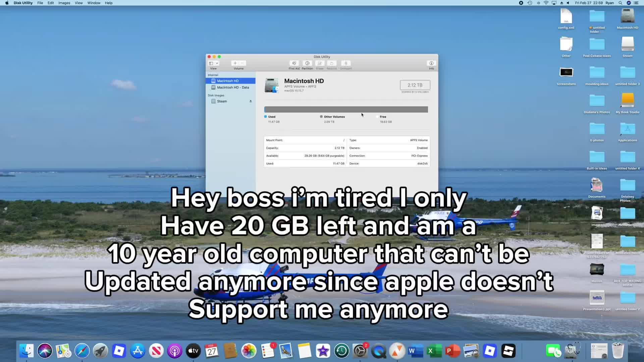The width and height of the screenshot is (644, 362).
Task: Select the Steam disk image in sidebar
Action: 230,101
